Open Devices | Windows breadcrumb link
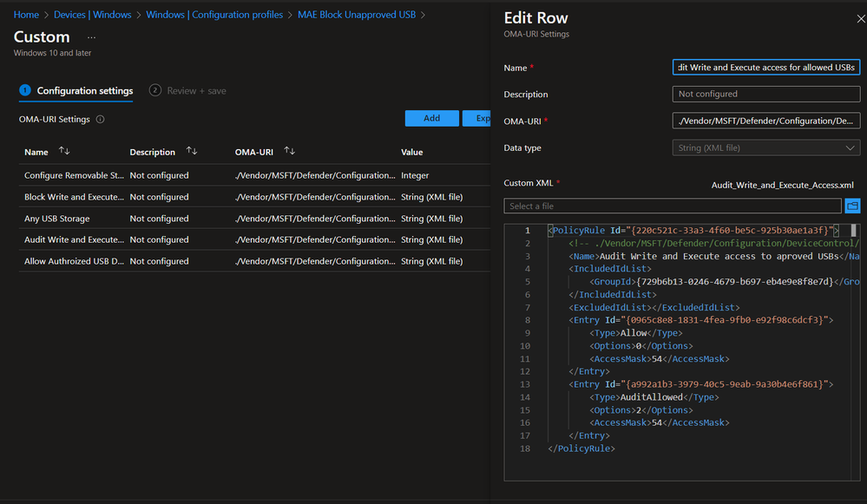Screen dimensions: 867x504 (x=92, y=15)
